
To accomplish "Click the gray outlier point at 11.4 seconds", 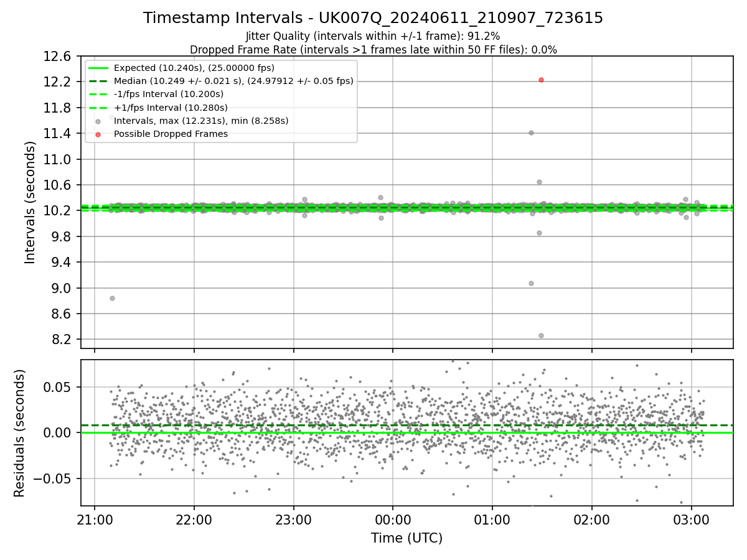I will click(x=531, y=133).
